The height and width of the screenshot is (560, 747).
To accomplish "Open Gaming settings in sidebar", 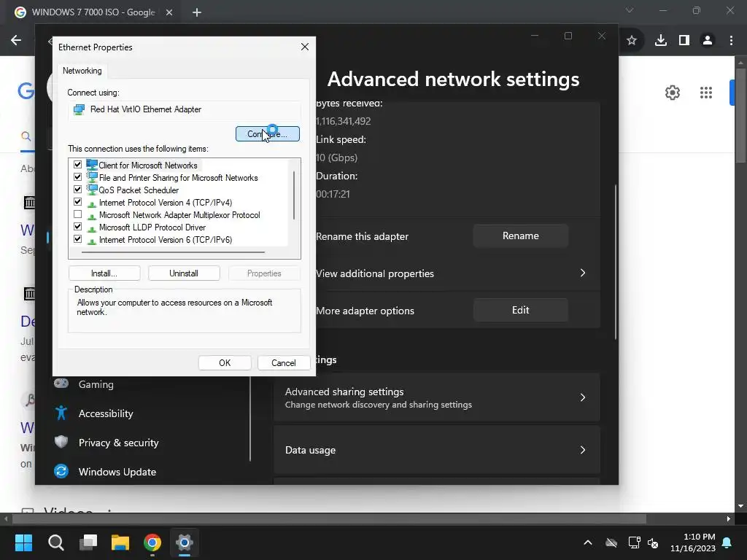I will [96, 384].
